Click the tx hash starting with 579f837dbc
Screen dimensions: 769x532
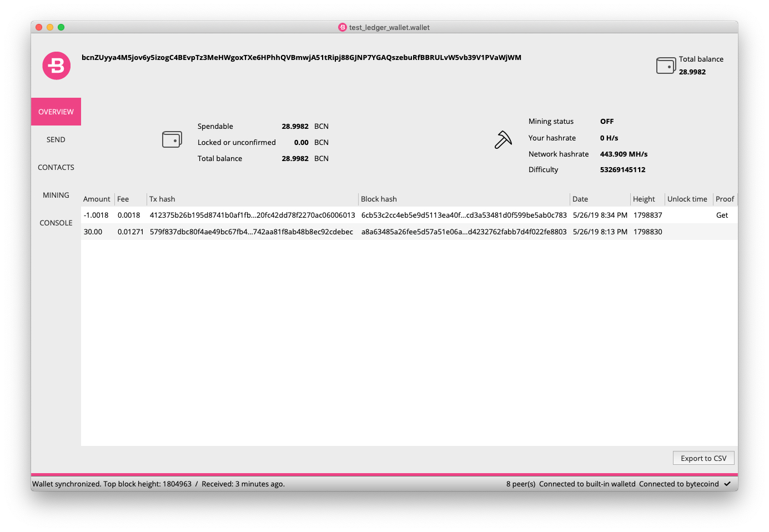252,232
